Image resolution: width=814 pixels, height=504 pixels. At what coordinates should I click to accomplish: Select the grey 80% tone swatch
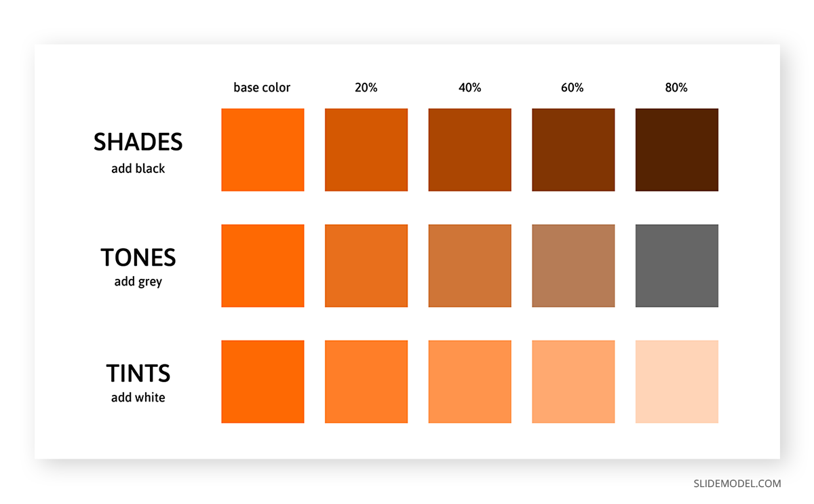tap(677, 266)
